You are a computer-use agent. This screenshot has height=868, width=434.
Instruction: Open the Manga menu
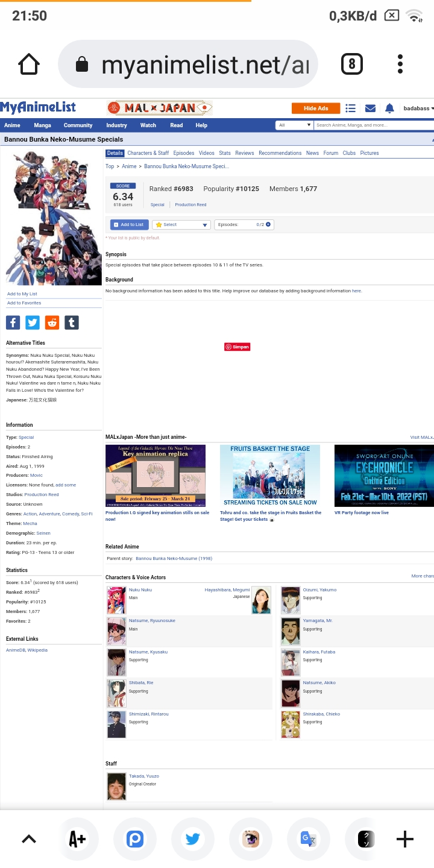pos(42,125)
